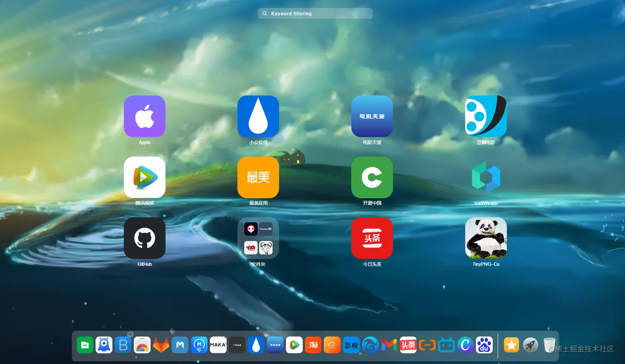
Task: Open the GitHub app icon
Action: (x=145, y=238)
